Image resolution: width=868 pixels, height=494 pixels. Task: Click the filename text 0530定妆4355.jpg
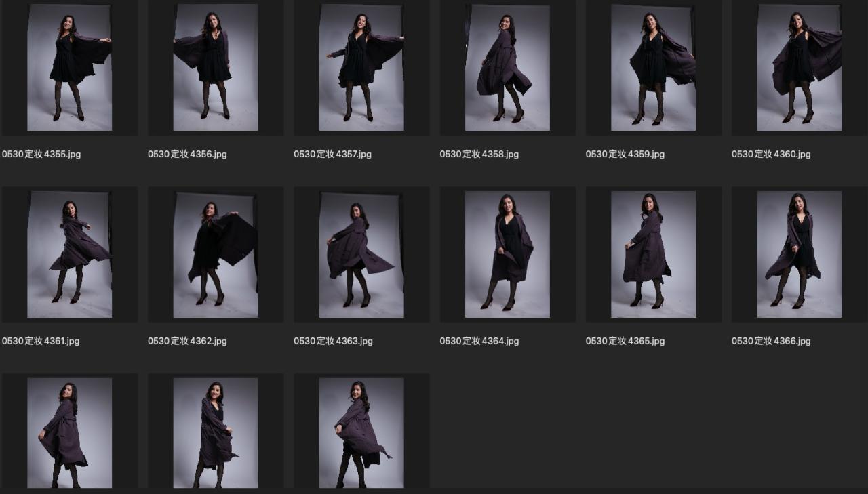coord(41,155)
